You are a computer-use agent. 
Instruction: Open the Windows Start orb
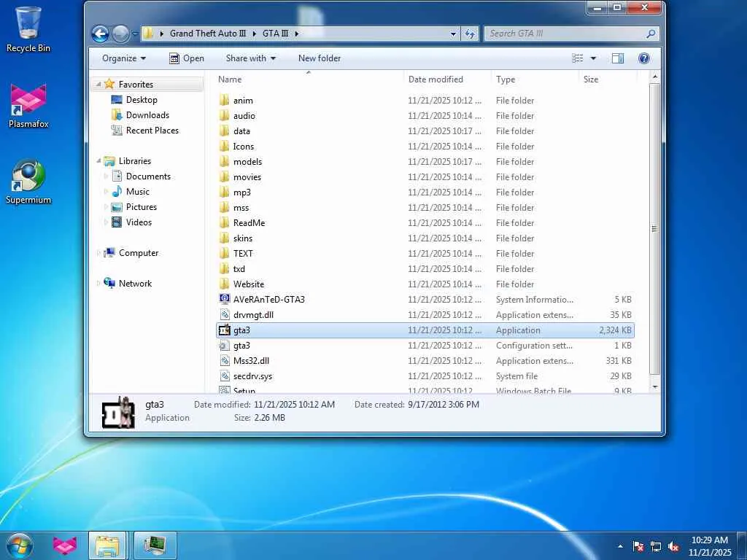click(x=20, y=545)
